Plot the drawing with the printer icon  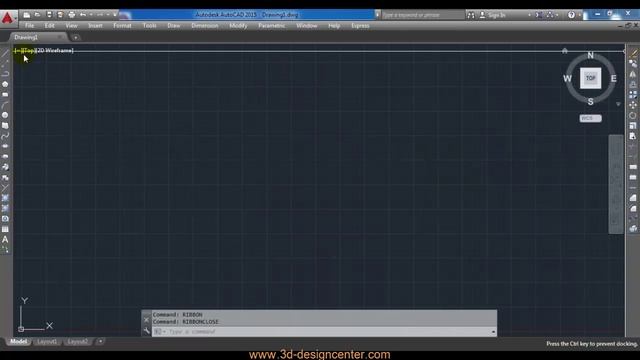tap(71, 15)
